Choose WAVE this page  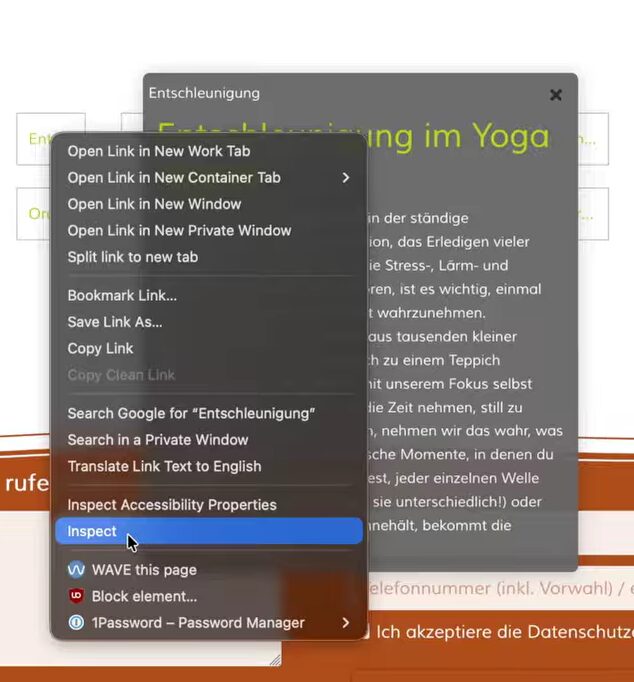pos(209,569)
